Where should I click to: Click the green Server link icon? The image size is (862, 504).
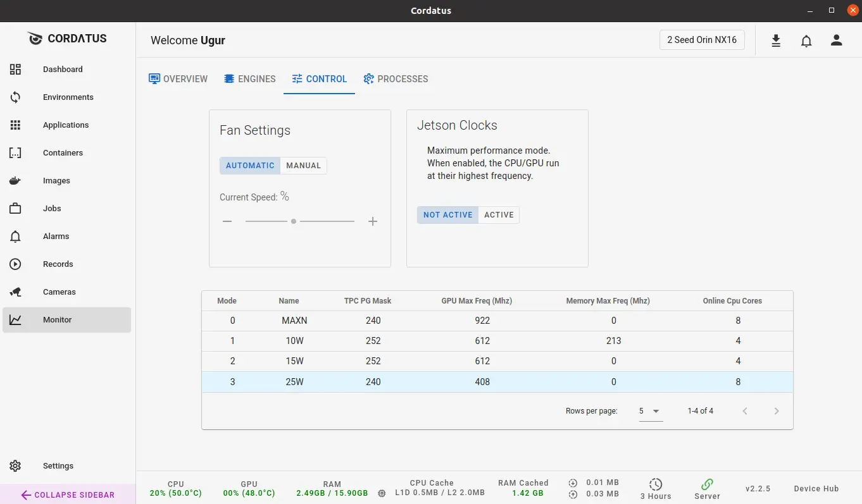707,484
